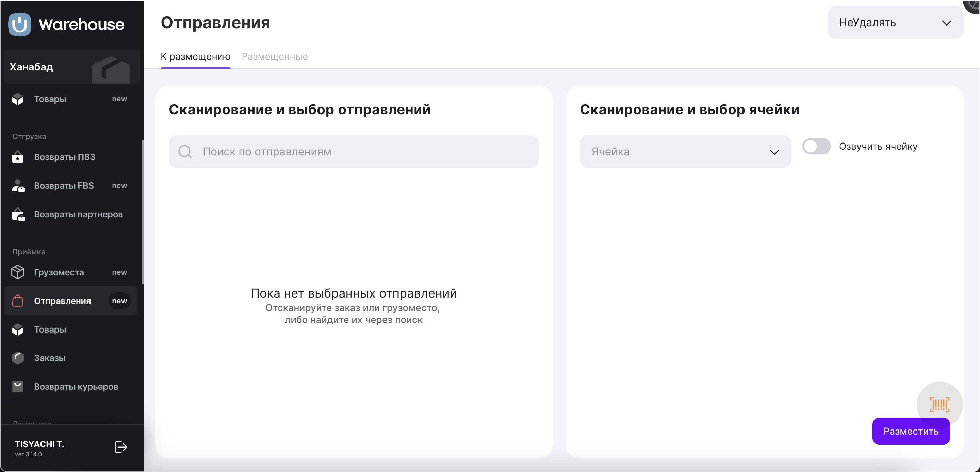Click the Заказы sidebar icon
This screenshot has height=472, width=980.
[17, 358]
